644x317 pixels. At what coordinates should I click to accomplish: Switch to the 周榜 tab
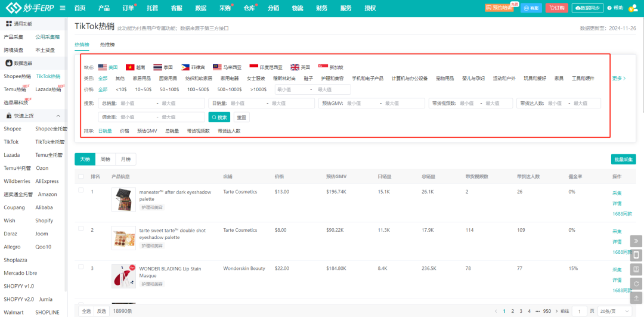tap(105, 159)
